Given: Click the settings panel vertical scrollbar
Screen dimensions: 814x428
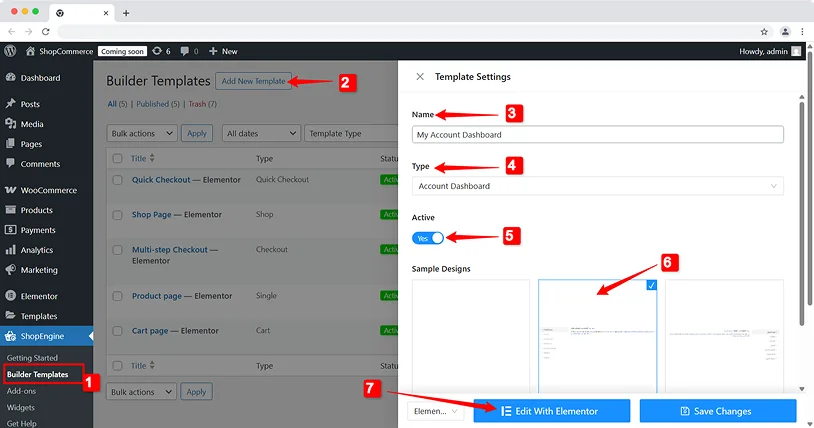Looking at the screenshot, I should [802, 213].
